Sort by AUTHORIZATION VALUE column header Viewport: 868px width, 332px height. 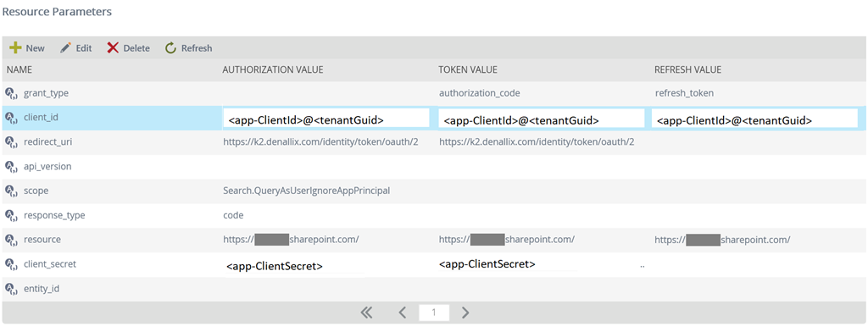(273, 69)
